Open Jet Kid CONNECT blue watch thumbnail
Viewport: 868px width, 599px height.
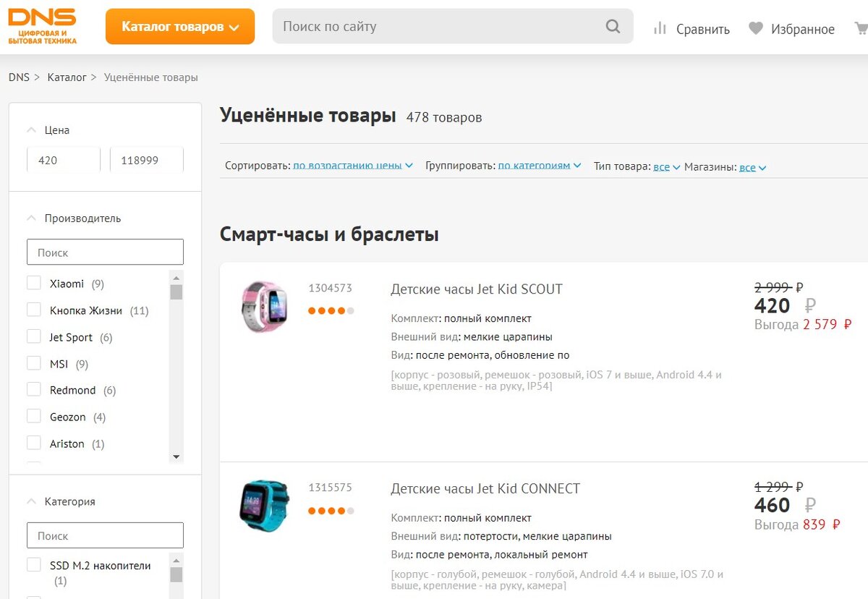click(x=264, y=506)
